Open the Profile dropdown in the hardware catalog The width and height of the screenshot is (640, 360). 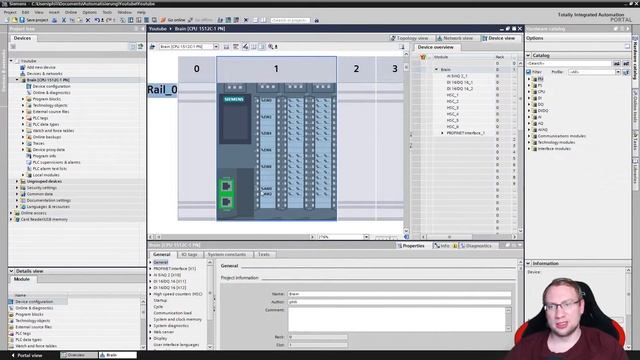tap(618, 72)
